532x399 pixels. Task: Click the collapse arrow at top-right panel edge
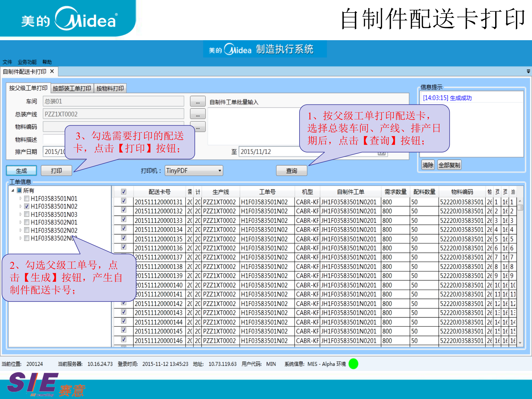click(528, 71)
